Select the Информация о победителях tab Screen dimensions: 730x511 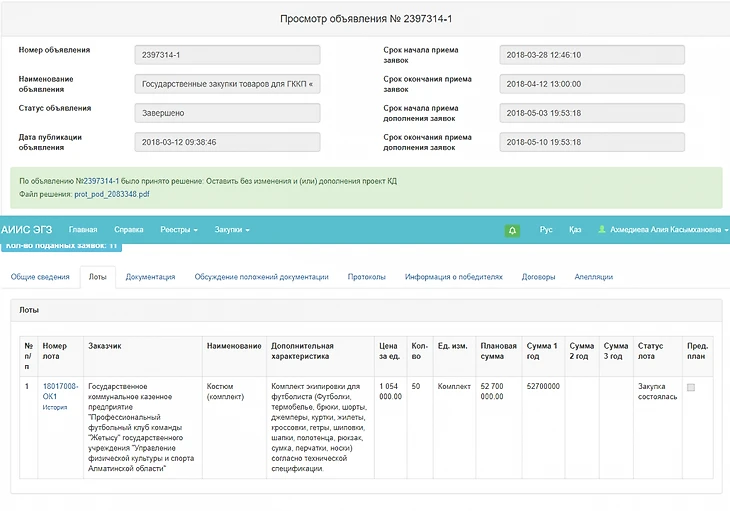pos(453,277)
